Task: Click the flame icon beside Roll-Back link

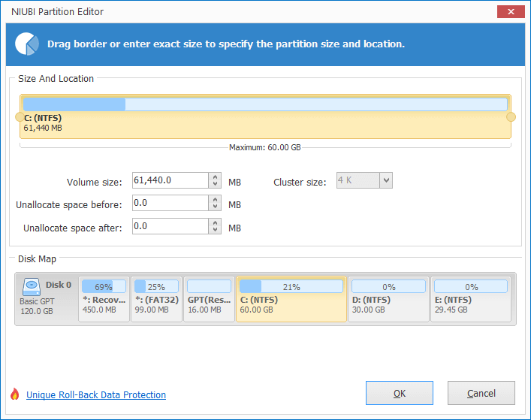Action: 14,394
